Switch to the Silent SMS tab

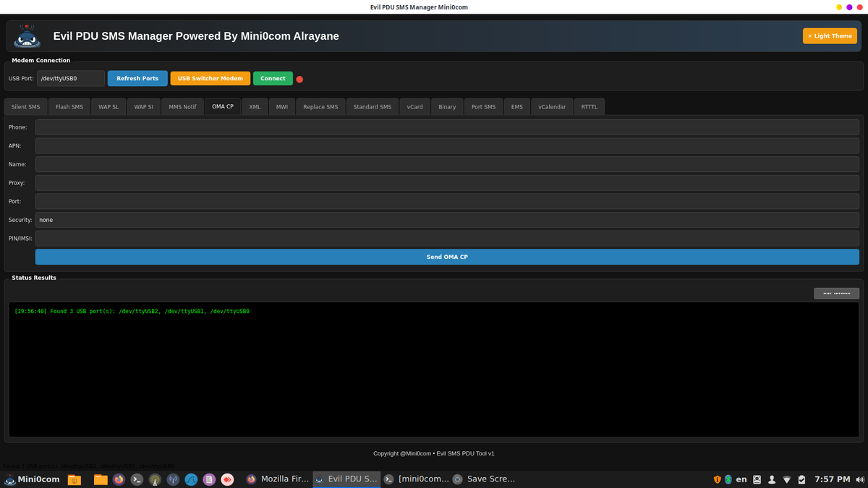pos(25,106)
